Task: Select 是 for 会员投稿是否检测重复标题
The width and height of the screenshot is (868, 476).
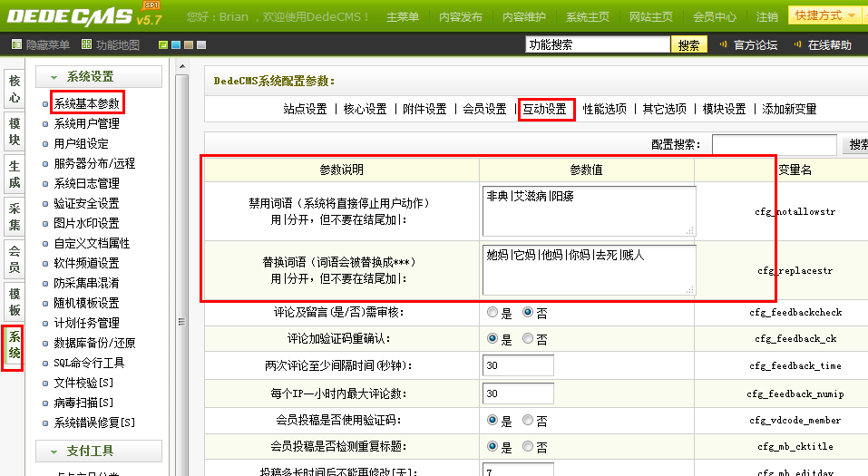Action: point(493,446)
